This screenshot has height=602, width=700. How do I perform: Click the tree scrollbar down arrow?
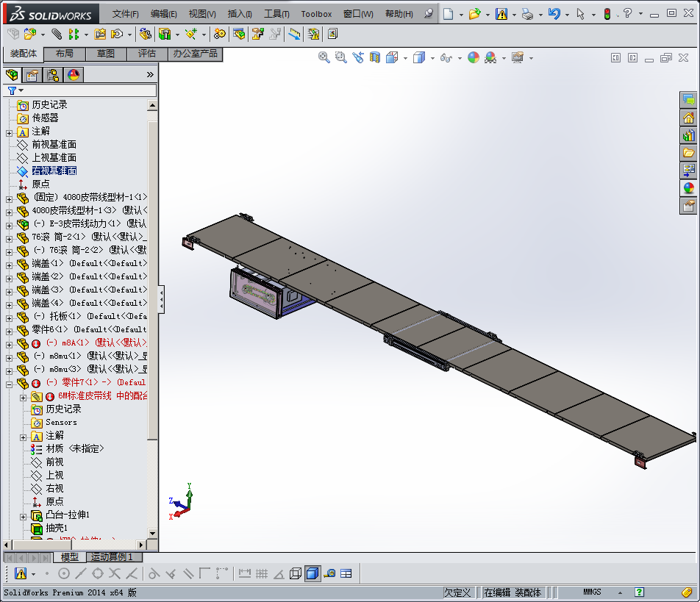click(x=153, y=534)
